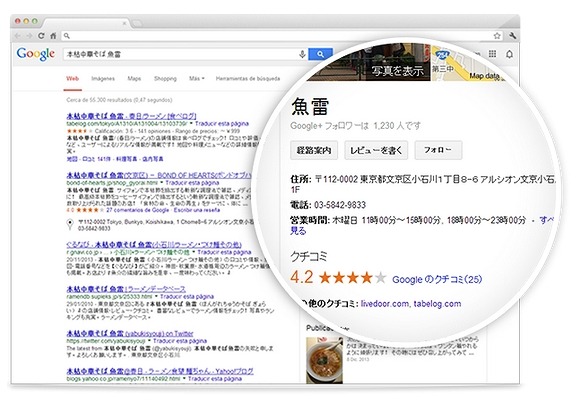
Task: Bookmark page with the star icon
Action: click(x=497, y=36)
